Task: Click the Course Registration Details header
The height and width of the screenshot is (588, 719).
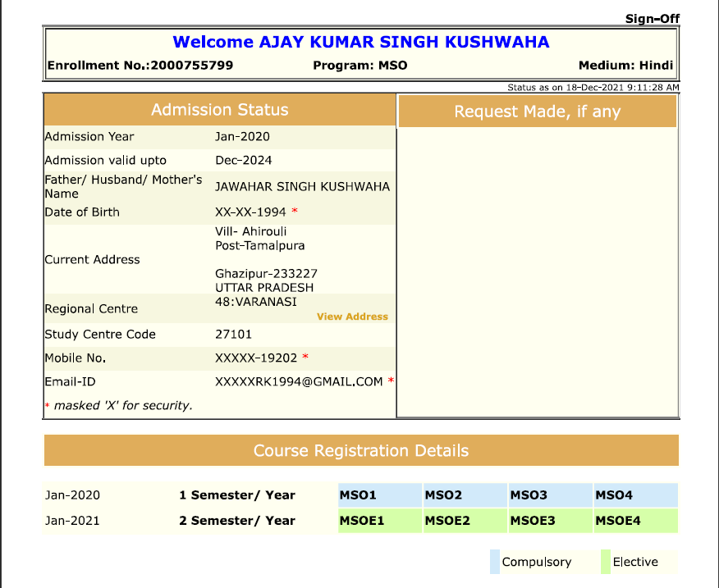Action: [361, 450]
